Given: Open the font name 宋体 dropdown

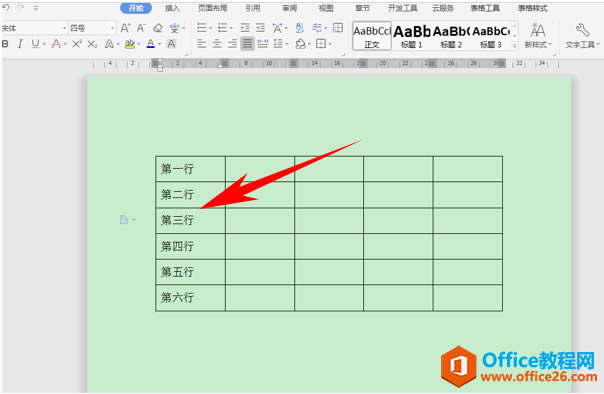Looking at the screenshot, I should [x=34, y=28].
